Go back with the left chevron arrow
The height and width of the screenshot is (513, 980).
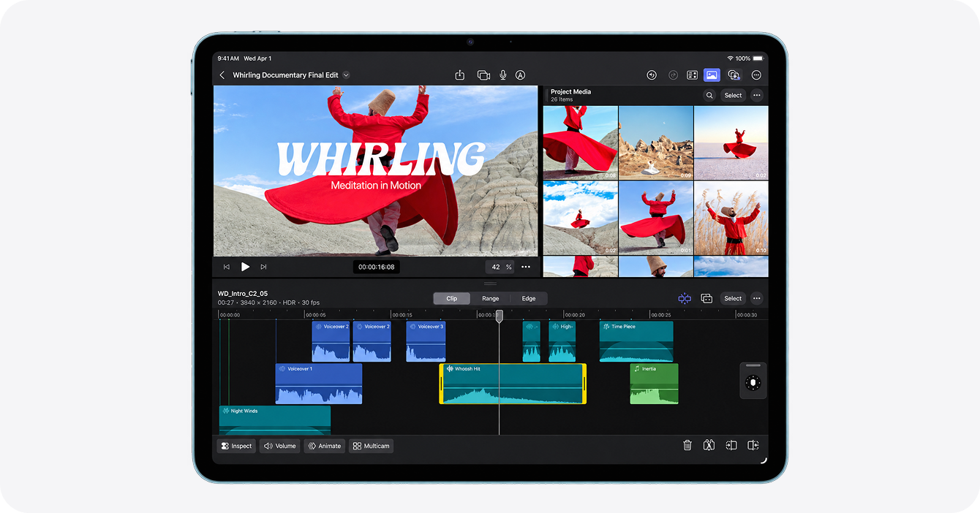coord(222,75)
